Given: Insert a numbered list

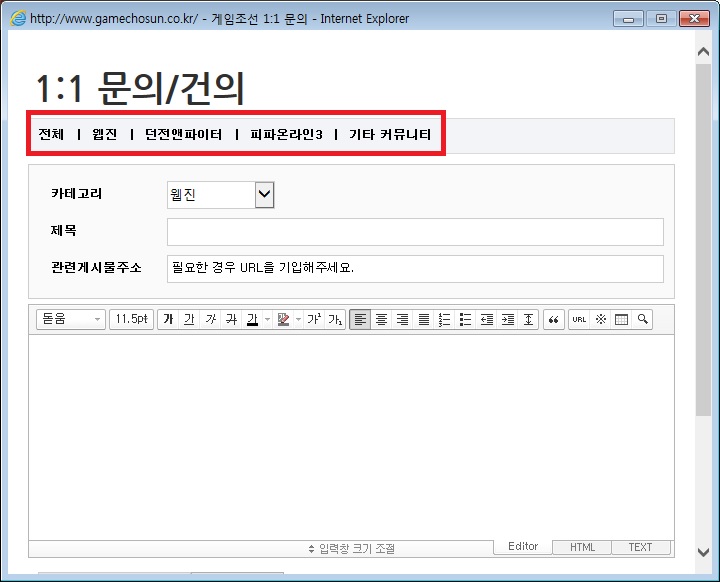Looking at the screenshot, I should pos(444,320).
